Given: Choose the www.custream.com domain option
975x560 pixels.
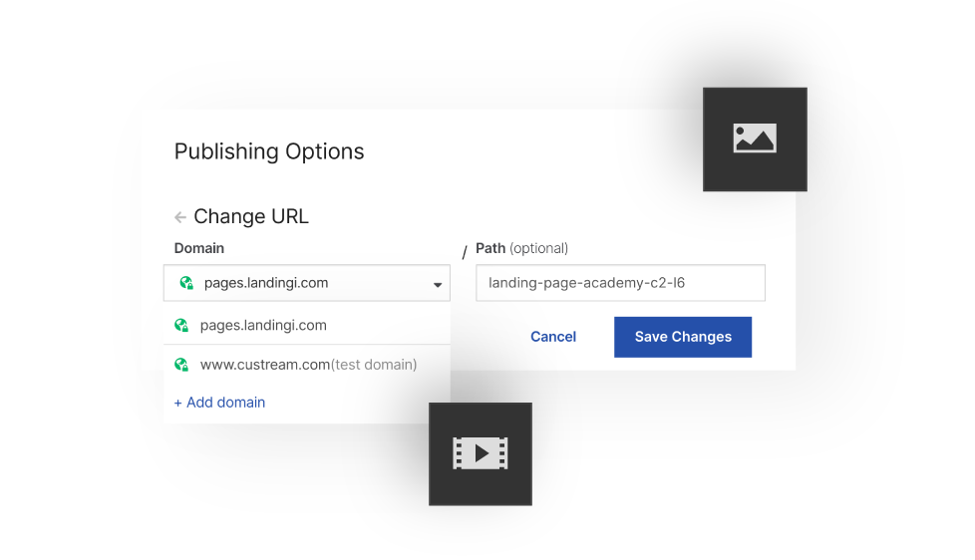Looking at the screenshot, I should click(264, 365).
